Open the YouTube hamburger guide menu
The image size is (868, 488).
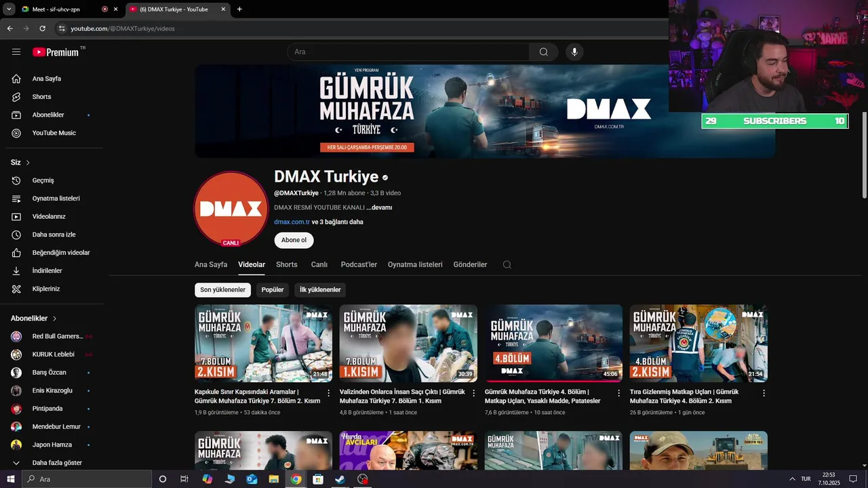coord(16,52)
